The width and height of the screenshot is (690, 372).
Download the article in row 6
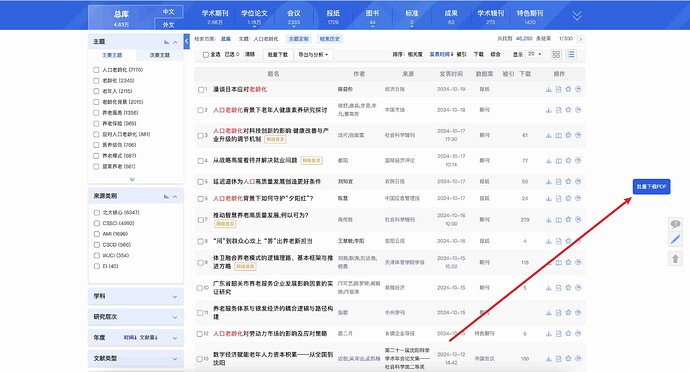pos(548,199)
